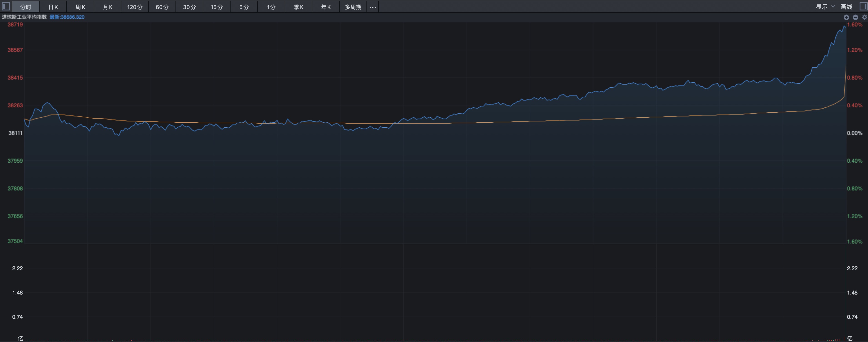Open the 画线 drawing tools
The width and height of the screenshot is (868, 342).
pyautogui.click(x=846, y=7)
